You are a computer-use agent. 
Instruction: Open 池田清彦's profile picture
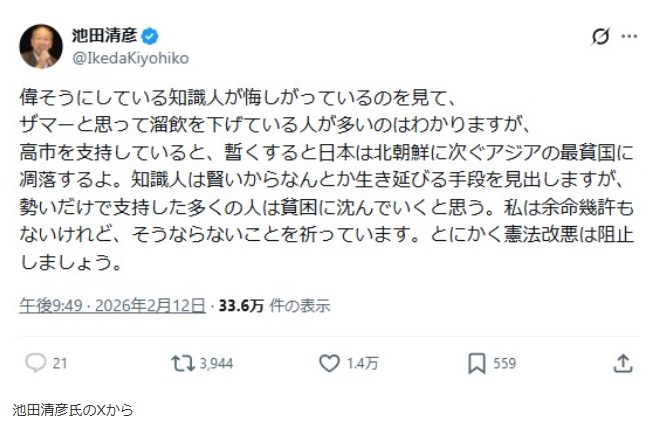pyautogui.click(x=41, y=46)
